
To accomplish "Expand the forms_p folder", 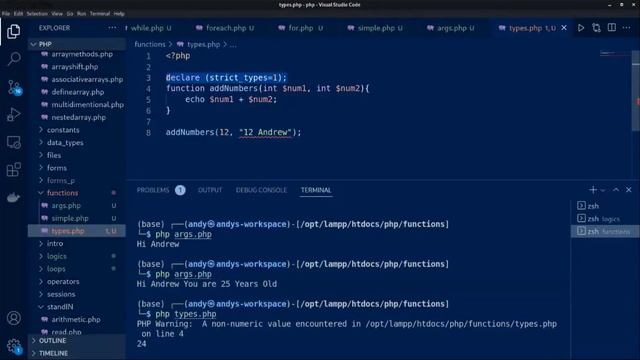I will point(77,180).
